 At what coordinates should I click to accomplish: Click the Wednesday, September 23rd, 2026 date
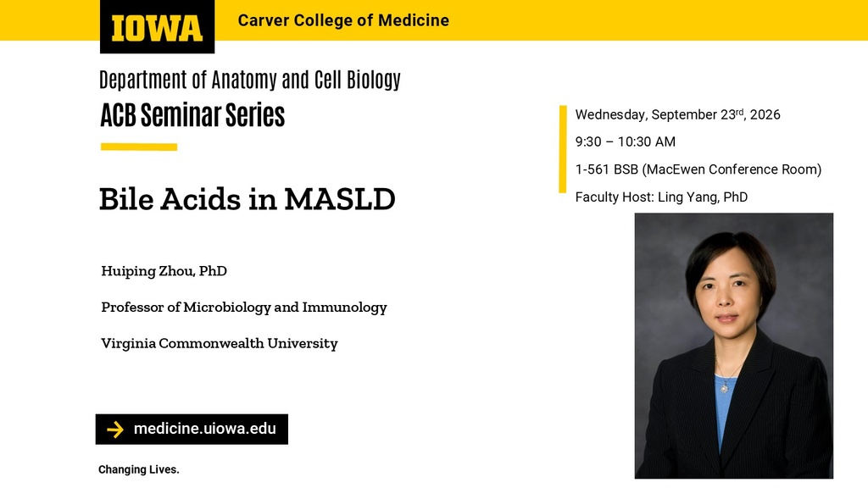click(677, 114)
